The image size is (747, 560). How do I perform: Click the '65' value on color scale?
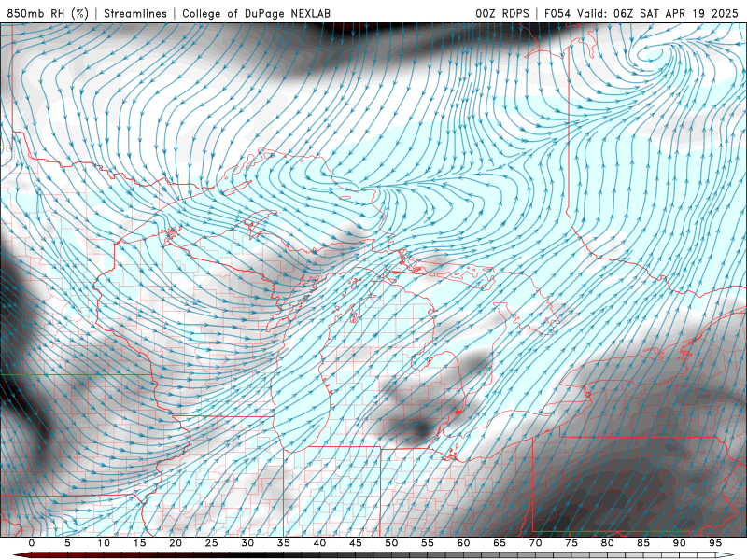[x=500, y=543]
